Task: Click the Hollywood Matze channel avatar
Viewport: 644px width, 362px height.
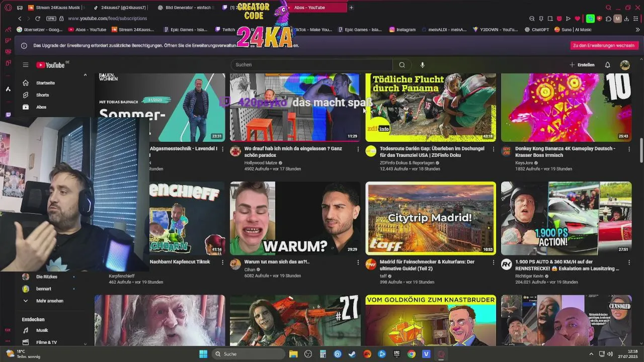Action: 235,151
